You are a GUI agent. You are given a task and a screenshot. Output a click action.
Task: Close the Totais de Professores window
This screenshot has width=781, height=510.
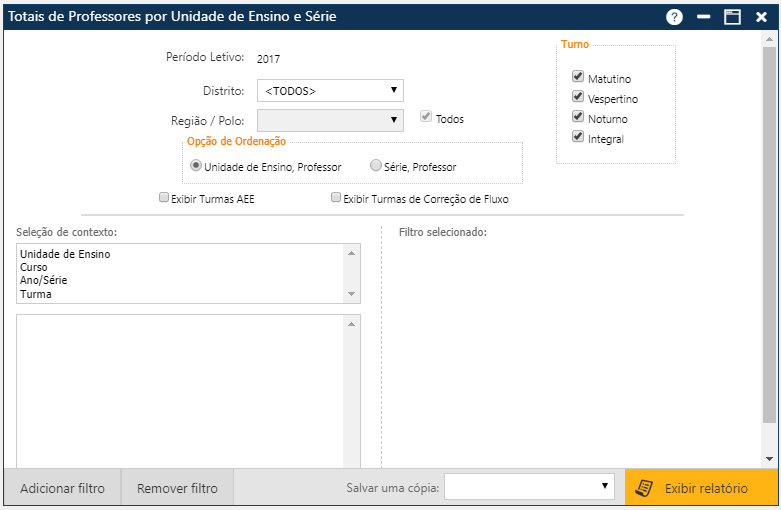pyautogui.click(x=761, y=17)
